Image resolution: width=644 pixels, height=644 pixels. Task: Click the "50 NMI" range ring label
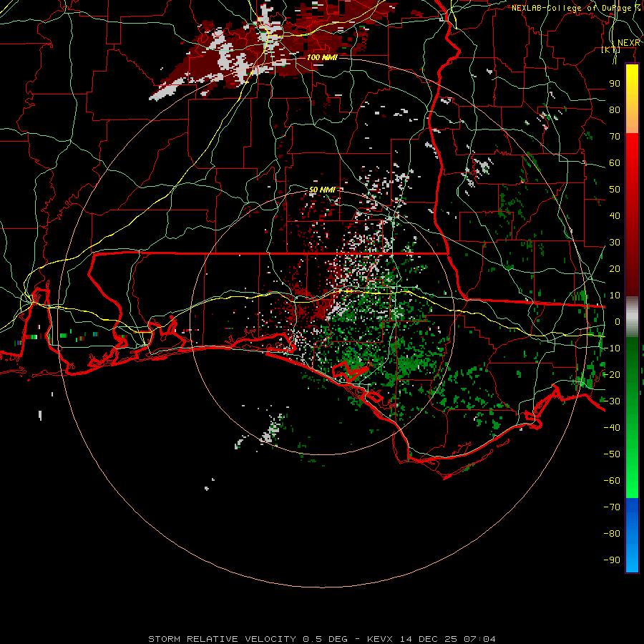322,190
